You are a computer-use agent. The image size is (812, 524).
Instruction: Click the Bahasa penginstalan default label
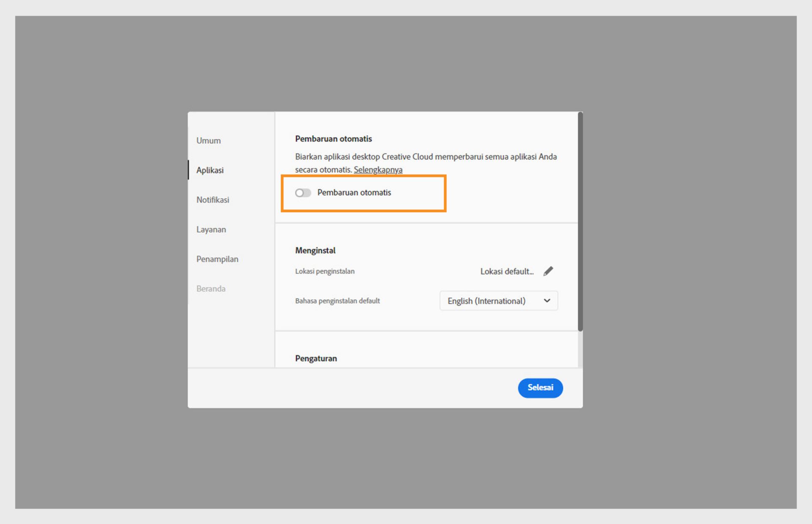[337, 301]
